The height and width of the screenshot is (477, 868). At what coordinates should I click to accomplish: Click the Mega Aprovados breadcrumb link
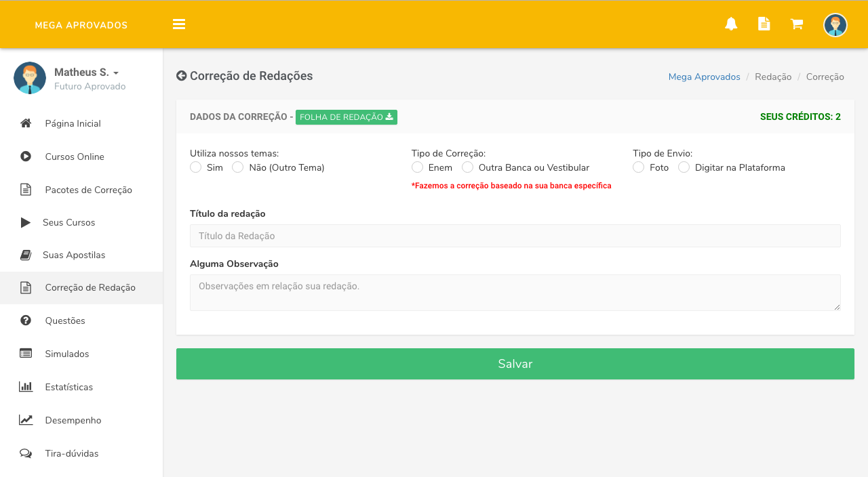point(705,77)
